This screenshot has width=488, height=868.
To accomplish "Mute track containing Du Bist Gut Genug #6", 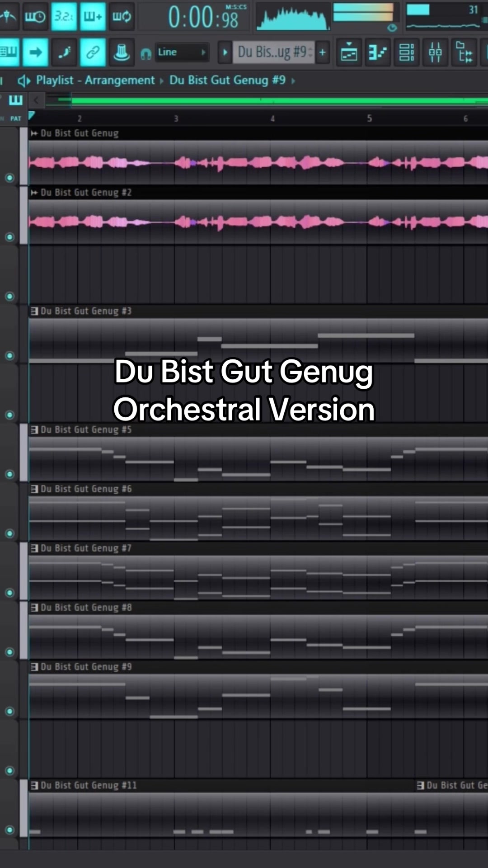I will pos(9,533).
